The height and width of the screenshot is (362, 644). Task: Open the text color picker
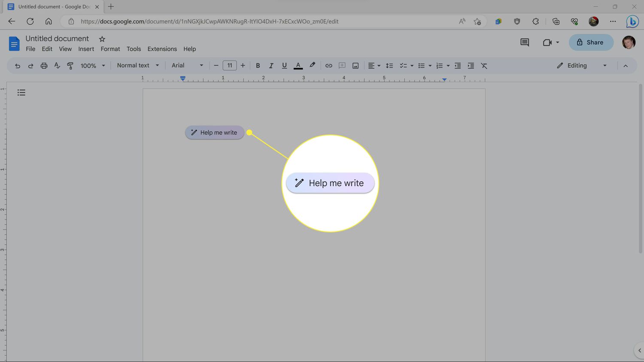pyautogui.click(x=298, y=66)
